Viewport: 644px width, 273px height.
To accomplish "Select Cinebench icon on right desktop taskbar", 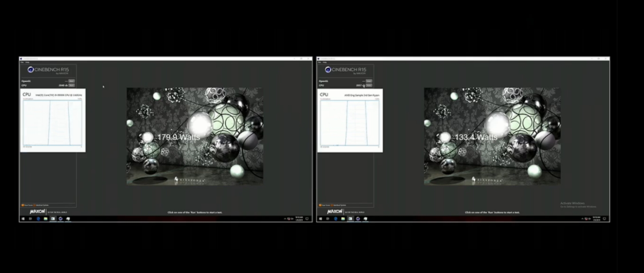I will click(358, 219).
